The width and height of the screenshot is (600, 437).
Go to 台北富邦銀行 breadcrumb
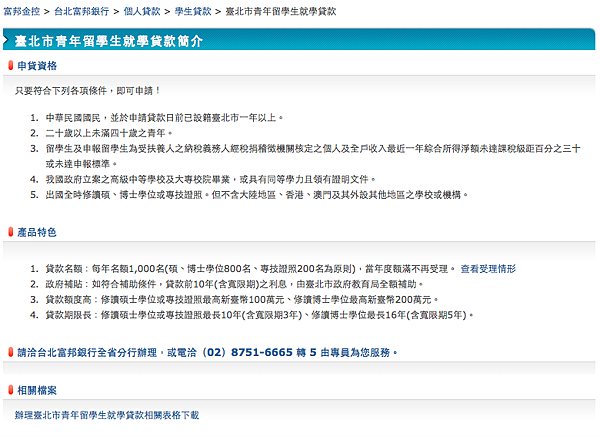82,11
